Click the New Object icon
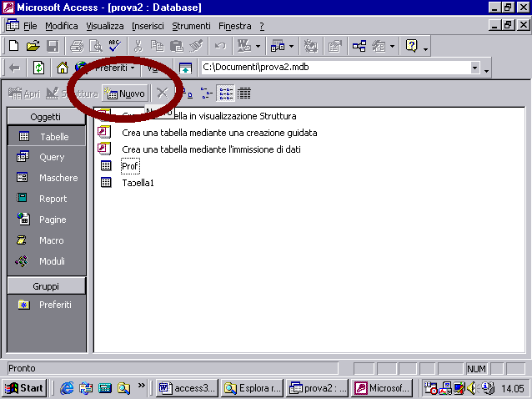This screenshot has width=532, height=399. coord(379,46)
